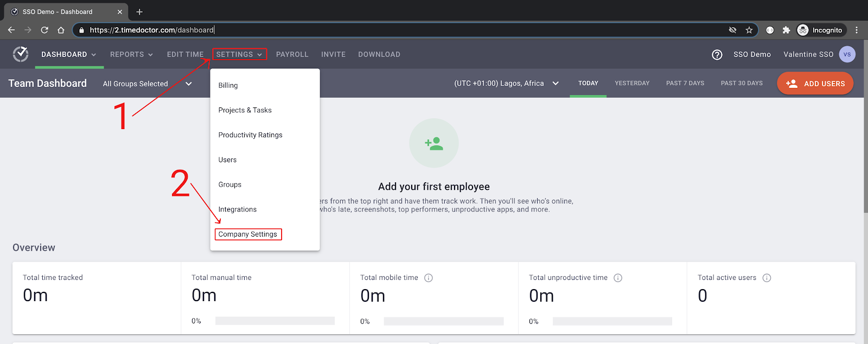Expand the Reports menu
The width and height of the screenshot is (868, 344).
click(132, 54)
